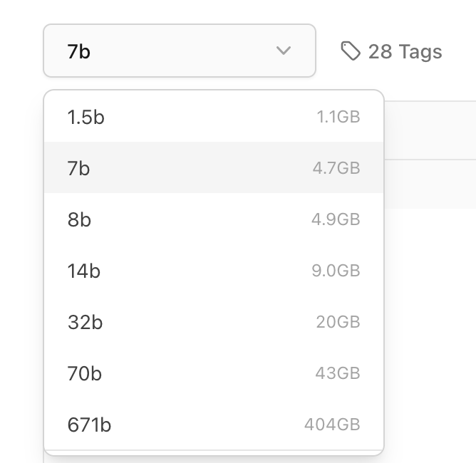Click the 1.1GB size label

pyautogui.click(x=338, y=117)
